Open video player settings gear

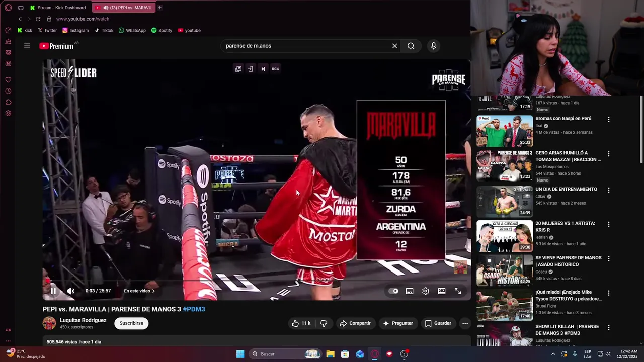tap(426, 291)
